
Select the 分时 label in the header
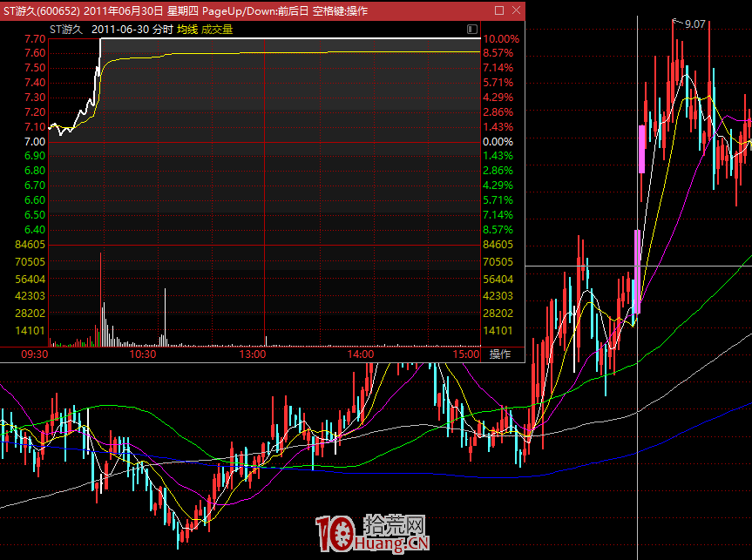[162, 29]
